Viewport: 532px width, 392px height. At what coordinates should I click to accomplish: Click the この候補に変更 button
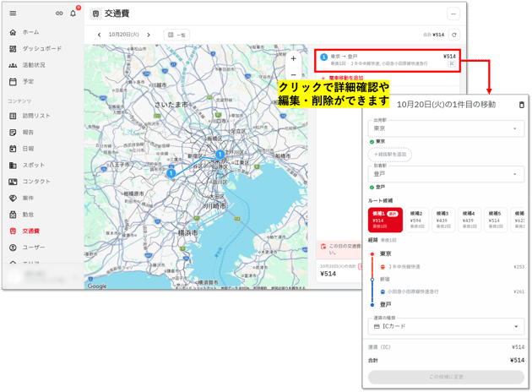tap(446, 377)
